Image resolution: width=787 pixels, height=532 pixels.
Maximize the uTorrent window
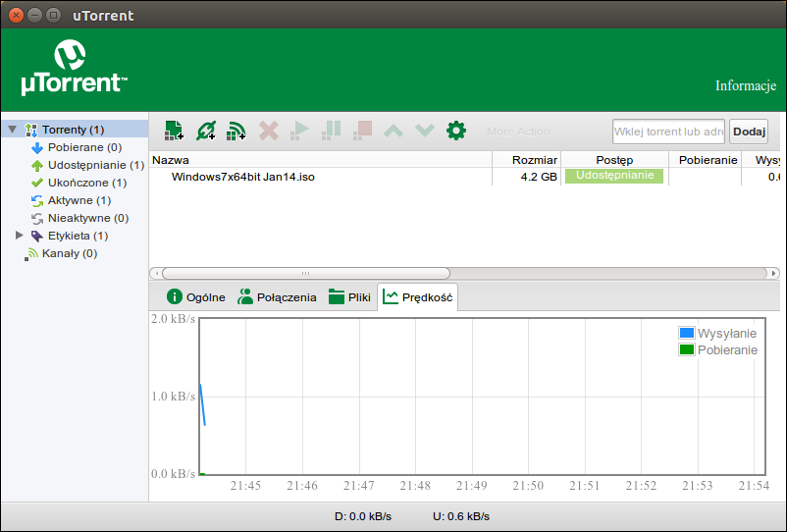pyautogui.click(x=53, y=15)
